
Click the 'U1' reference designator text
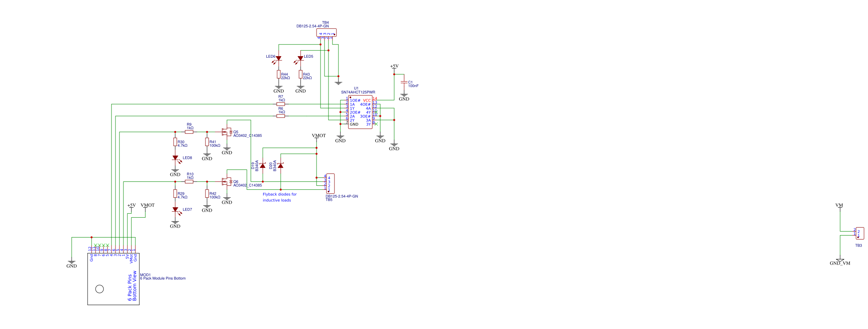pos(356,88)
